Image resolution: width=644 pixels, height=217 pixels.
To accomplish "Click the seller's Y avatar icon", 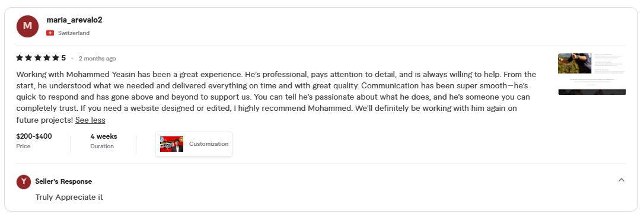I will tap(24, 181).
